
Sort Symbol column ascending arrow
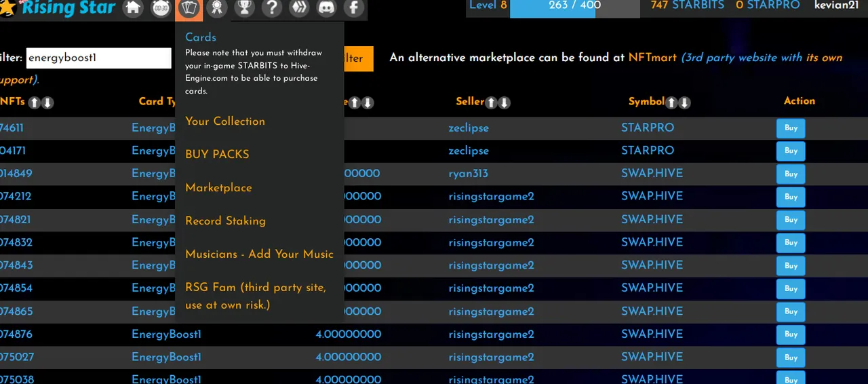click(x=671, y=102)
